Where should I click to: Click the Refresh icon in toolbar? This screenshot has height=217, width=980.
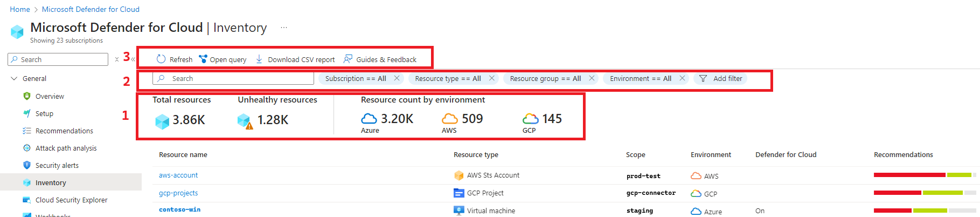pyautogui.click(x=161, y=59)
